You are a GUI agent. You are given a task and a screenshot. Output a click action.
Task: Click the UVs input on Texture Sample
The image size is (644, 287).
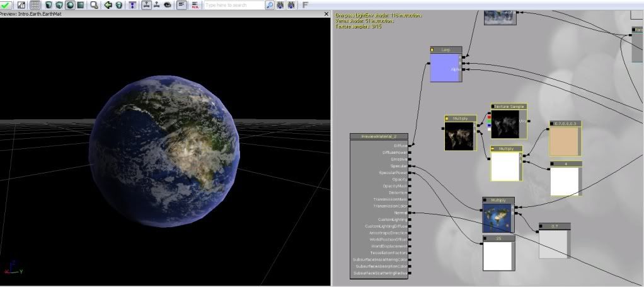click(529, 121)
